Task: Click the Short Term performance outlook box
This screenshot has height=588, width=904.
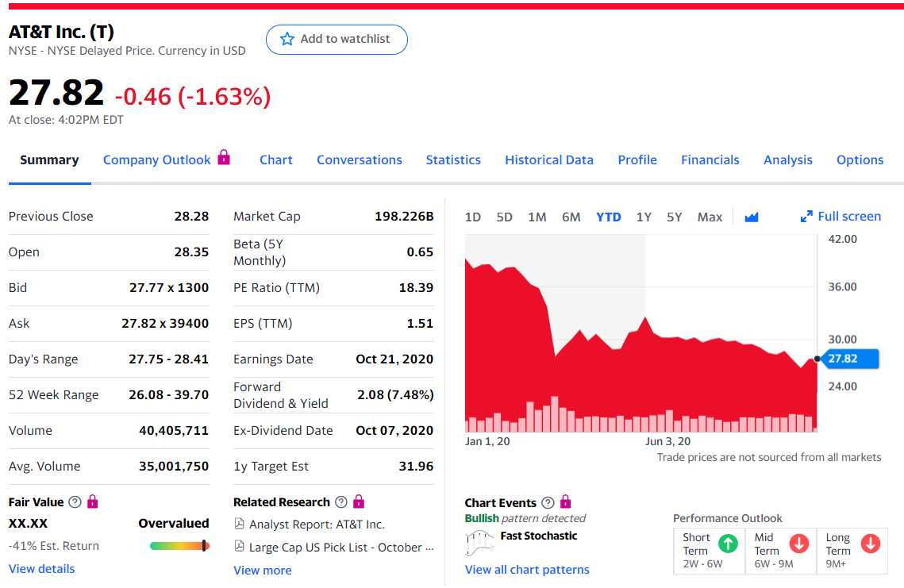Action: pyautogui.click(x=709, y=551)
